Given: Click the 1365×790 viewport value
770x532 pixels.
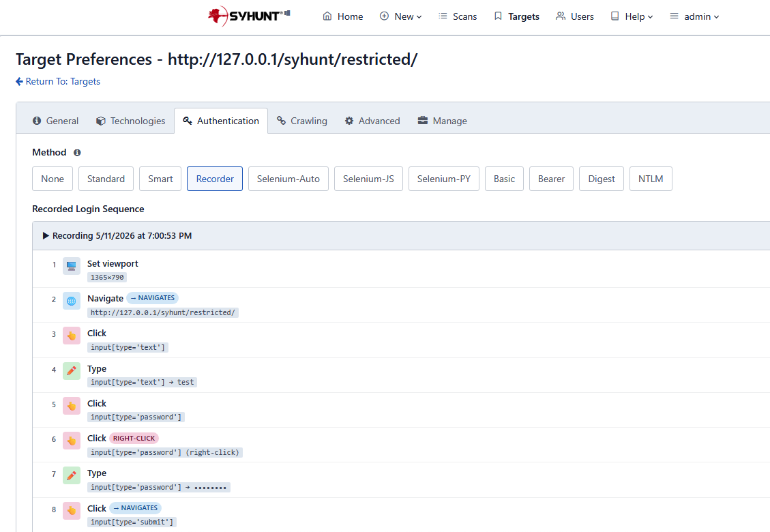Looking at the screenshot, I should click(x=107, y=277).
